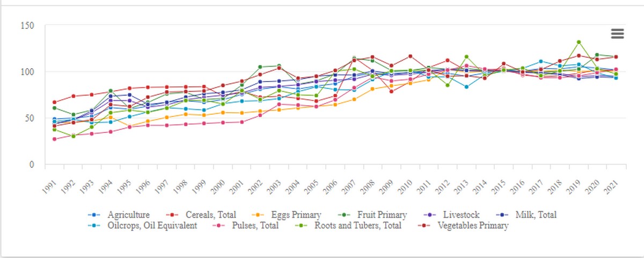Click the Pulses, Total legend label
The height and width of the screenshot is (258, 644).
click(x=254, y=226)
